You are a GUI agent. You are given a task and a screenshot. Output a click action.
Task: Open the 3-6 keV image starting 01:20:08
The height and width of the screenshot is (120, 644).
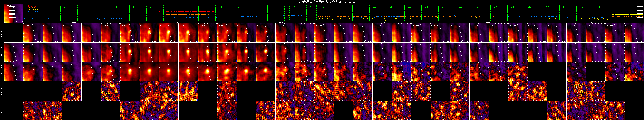tap(440, 33)
